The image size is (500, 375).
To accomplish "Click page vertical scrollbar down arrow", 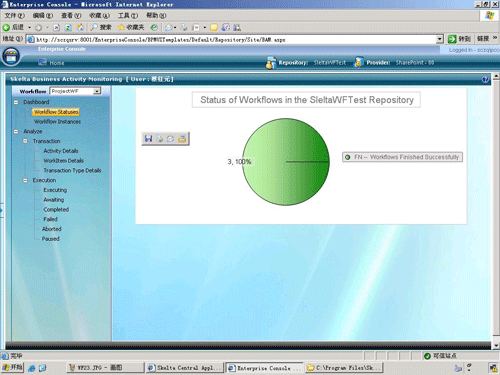I will coord(496,345).
